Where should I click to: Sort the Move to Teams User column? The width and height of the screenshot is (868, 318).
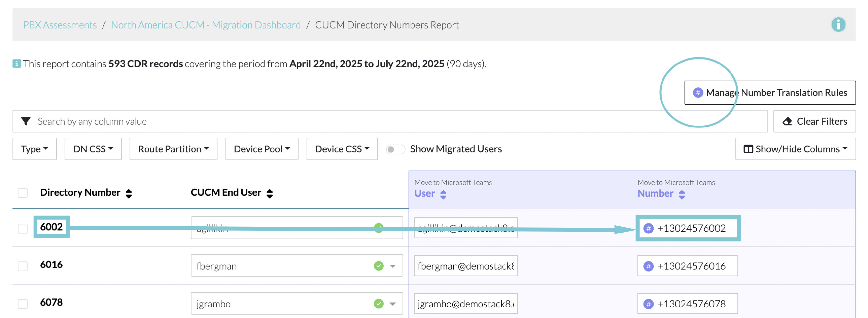[x=443, y=194]
